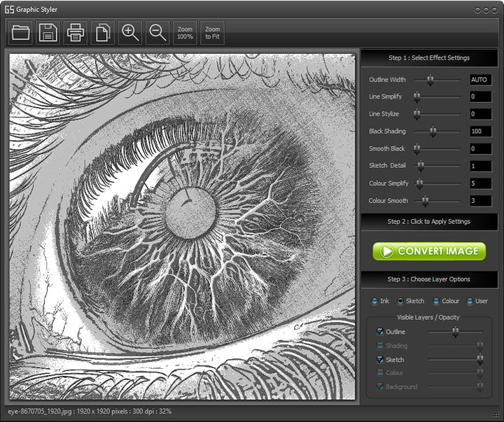Image resolution: width=504 pixels, height=422 pixels.
Task: Click the Convert Image button
Action: 429,251
